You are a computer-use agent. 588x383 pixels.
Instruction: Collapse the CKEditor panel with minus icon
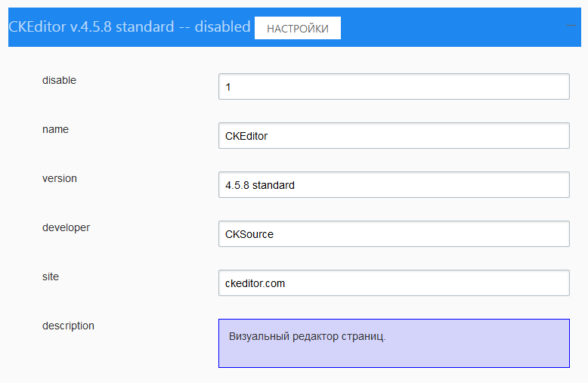tap(571, 26)
